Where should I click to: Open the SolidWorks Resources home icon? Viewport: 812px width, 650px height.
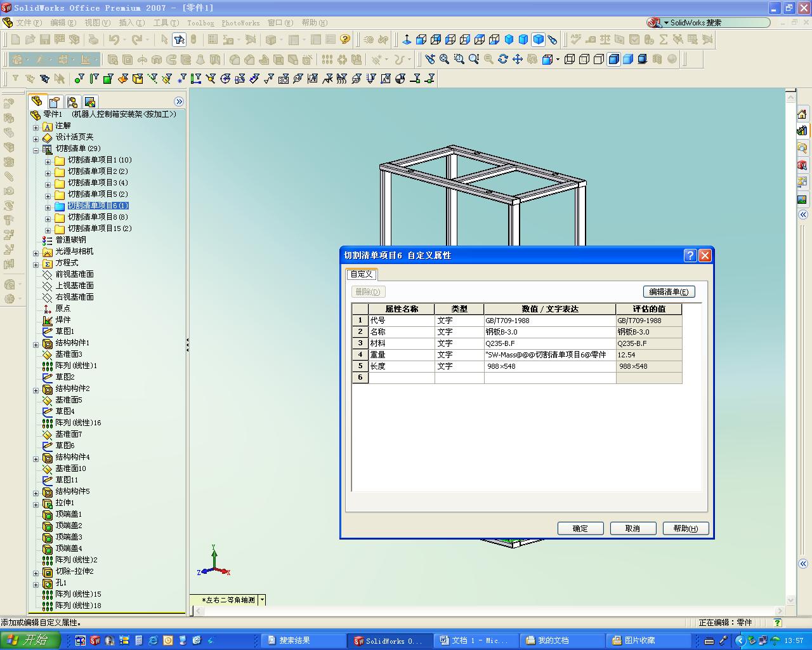[x=802, y=114]
